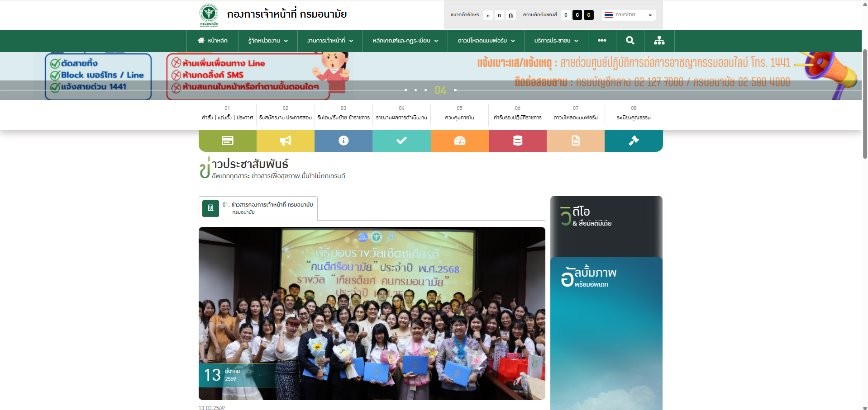Screen dimensions: 868x410
Task: Click the info icon on blue tile
Action: [x=343, y=141]
